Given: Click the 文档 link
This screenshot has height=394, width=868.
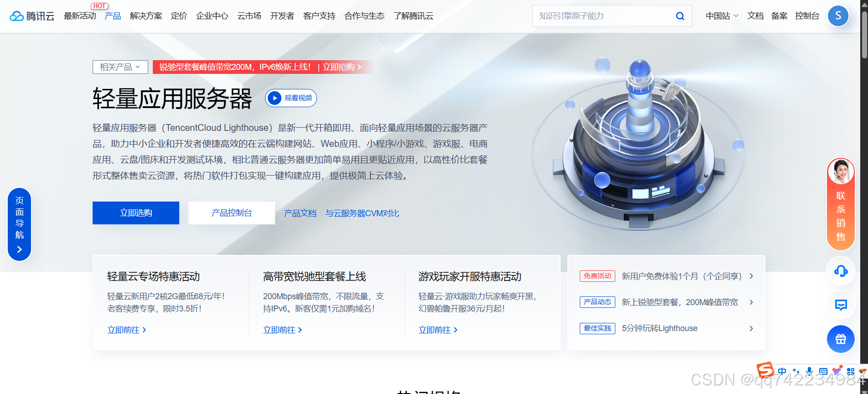Looking at the screenshot, I should pos(755,16).
